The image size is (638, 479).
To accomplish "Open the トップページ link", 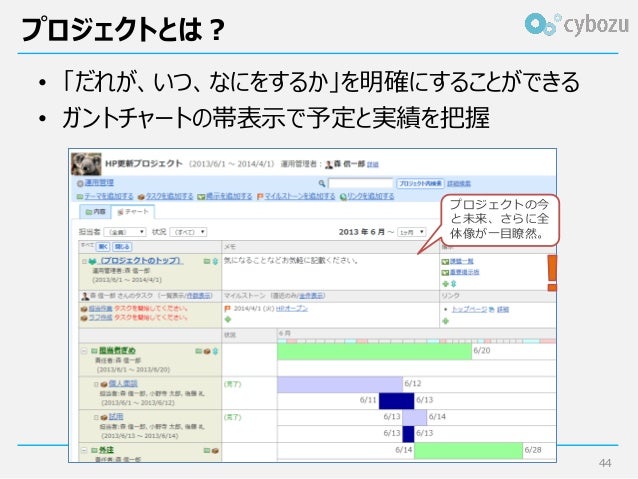I will (x=469, y=309).
